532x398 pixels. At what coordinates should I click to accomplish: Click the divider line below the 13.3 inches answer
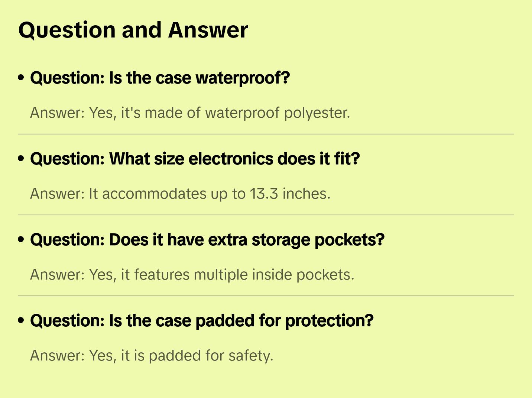(x=266, y=215)
